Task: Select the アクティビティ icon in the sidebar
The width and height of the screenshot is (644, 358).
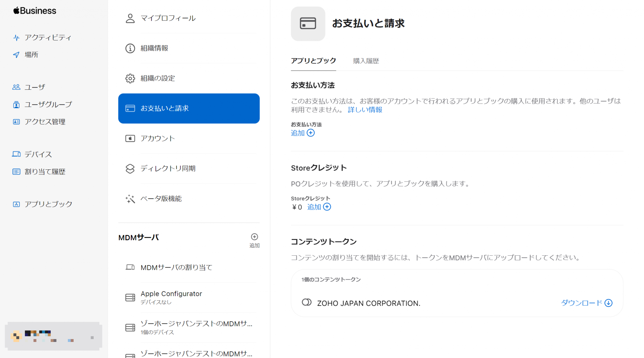Action: 16,37
